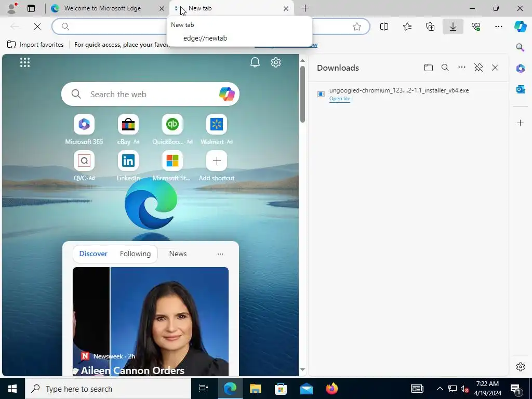Open the Favorites list

(x=407, y=26)
